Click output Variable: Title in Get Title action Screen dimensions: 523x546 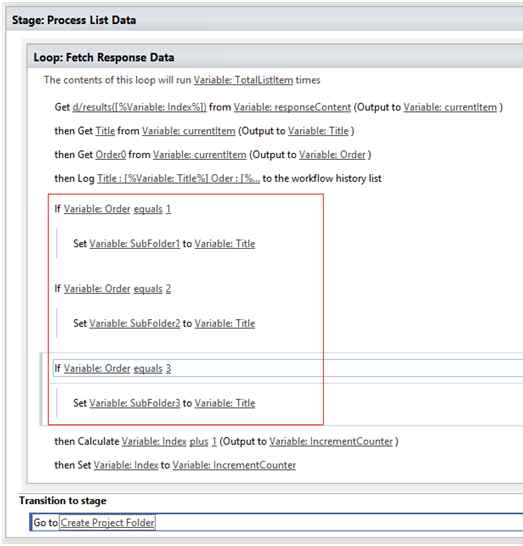click(318, 131)
